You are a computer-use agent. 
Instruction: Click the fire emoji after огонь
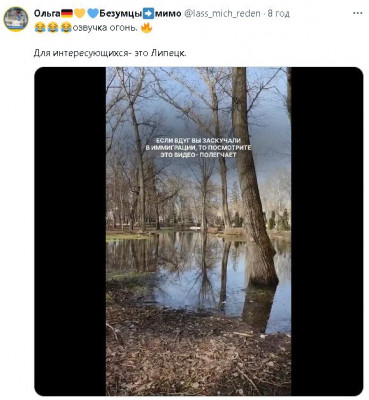coord(146,27)
